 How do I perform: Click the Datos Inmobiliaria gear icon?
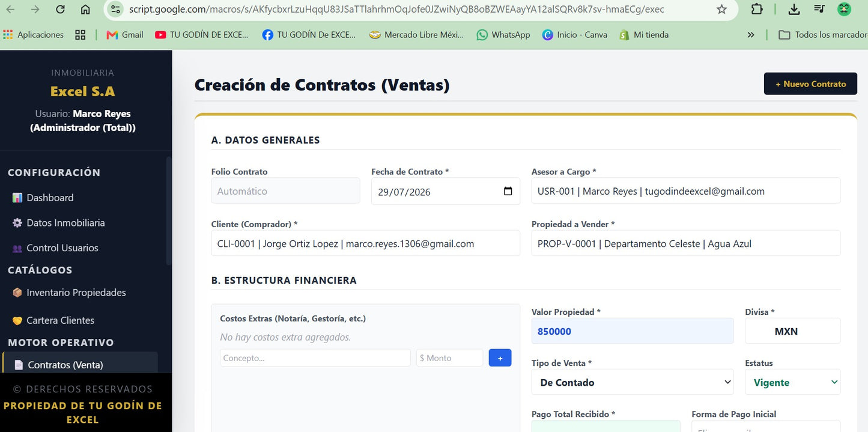point(17,222)
